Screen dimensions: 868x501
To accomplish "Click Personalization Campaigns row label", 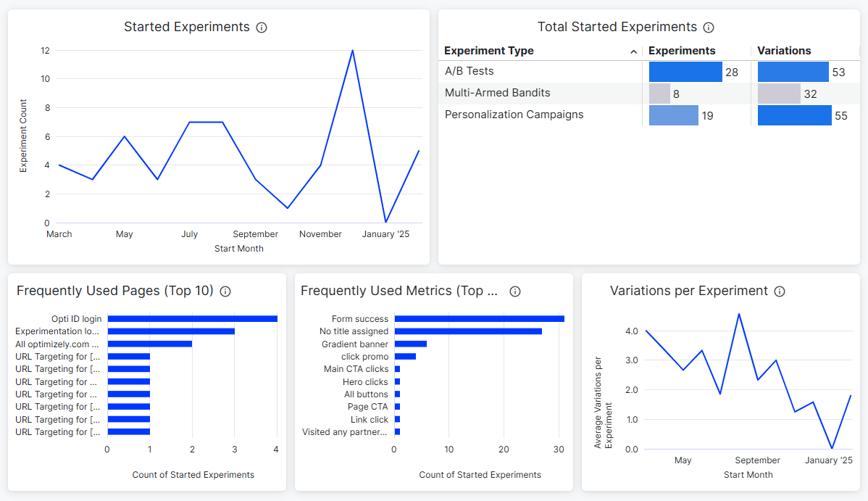I will click(514, 115).
